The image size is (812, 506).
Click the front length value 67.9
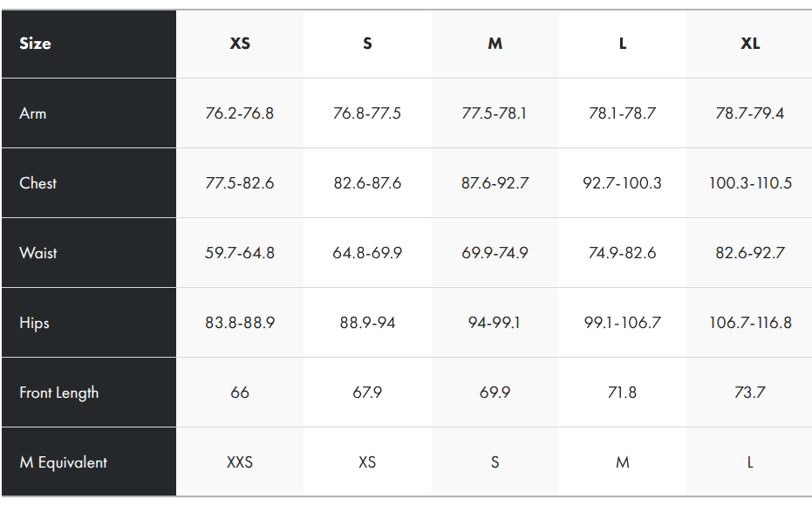(x=367, y=393)
